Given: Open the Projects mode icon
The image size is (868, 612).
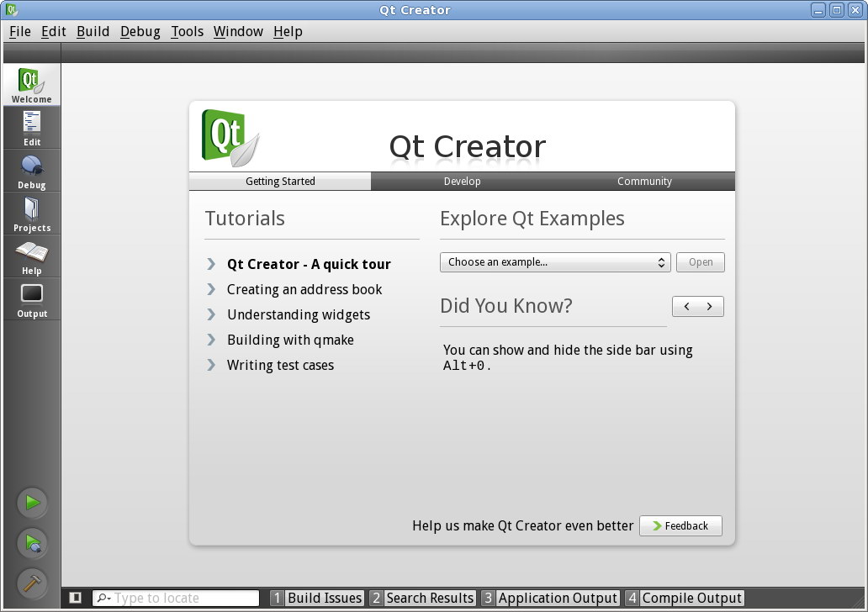Looking at the screenshot, I should click(x=32, y=214).
